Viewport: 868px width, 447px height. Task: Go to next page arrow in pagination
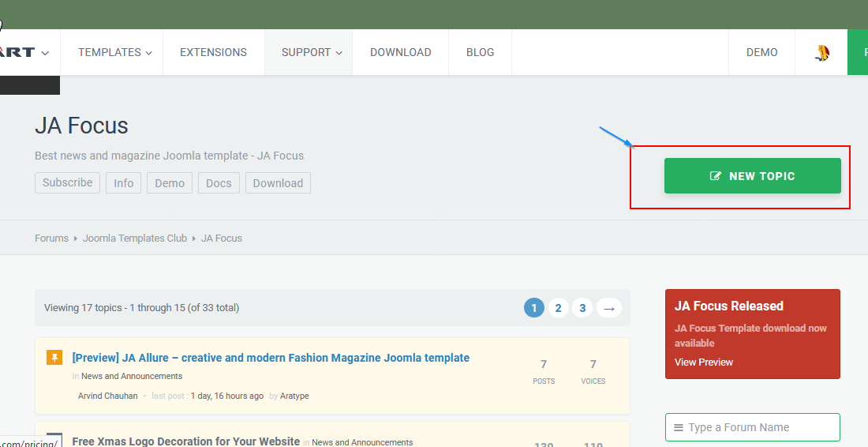point(609,308)
